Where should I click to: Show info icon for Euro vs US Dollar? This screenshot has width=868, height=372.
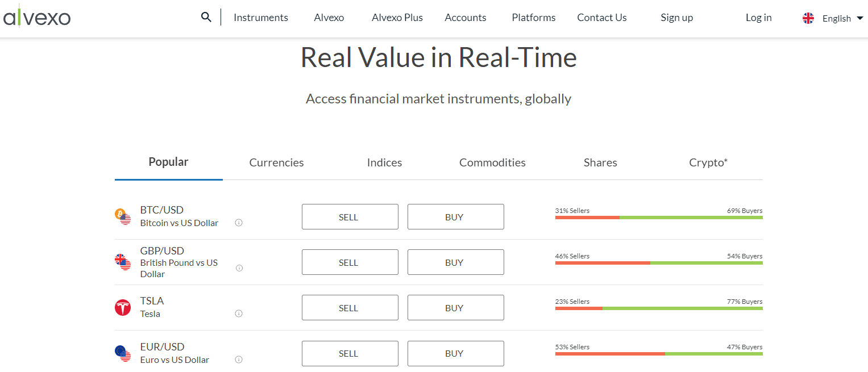[239, 360]
